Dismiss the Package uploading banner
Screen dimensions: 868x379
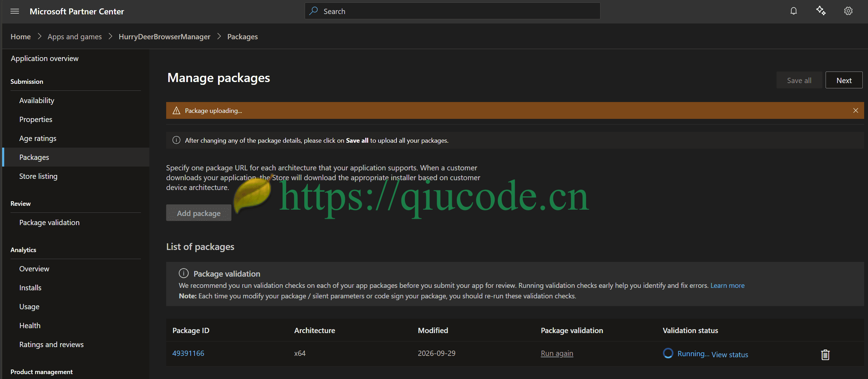[856, 110]
